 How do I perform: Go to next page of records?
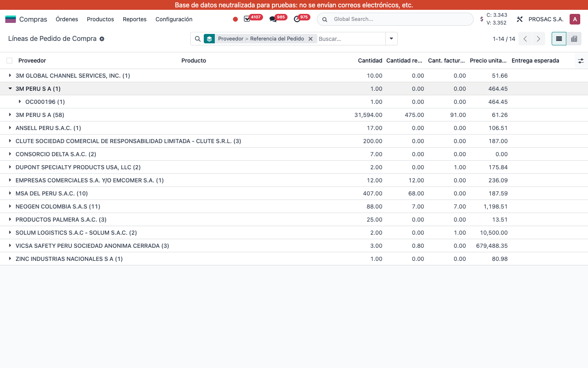tap(539, 39)
